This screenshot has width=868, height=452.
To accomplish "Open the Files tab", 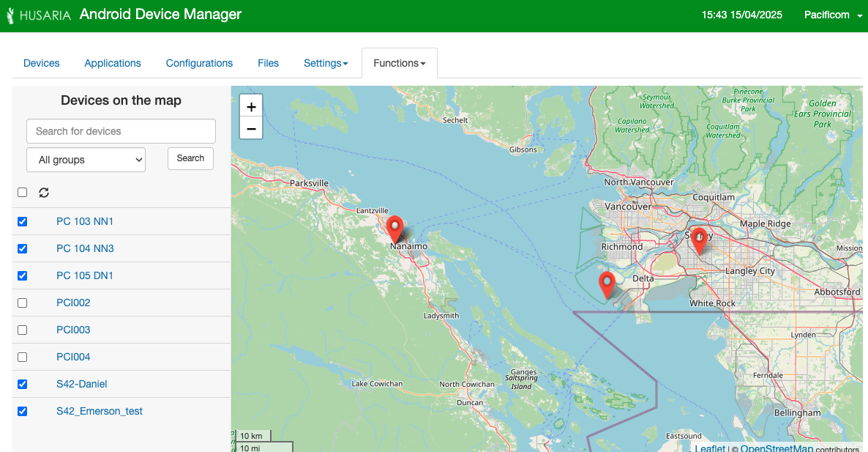I will coord(268,63).
